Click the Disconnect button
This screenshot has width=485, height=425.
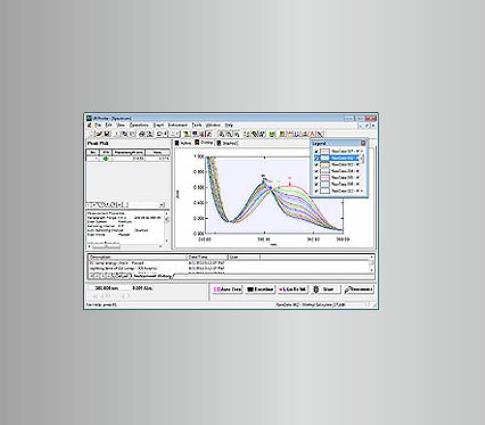358,290
